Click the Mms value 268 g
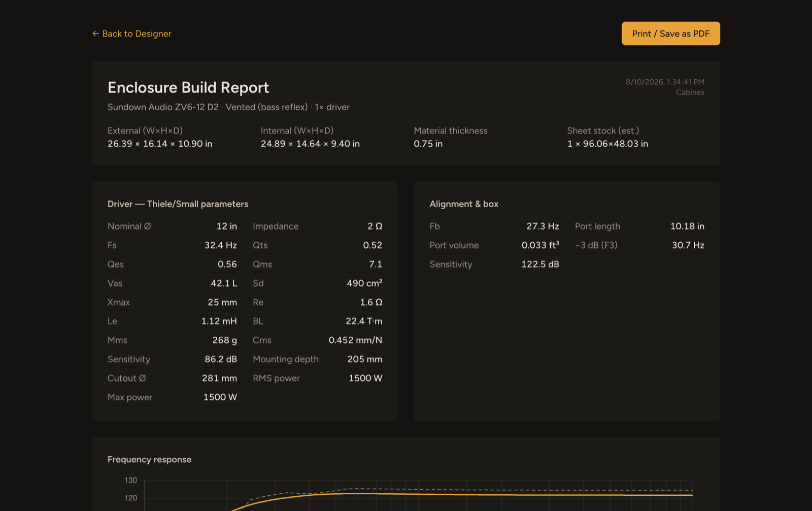The image size is (812, 511). (x=224, y=340)
